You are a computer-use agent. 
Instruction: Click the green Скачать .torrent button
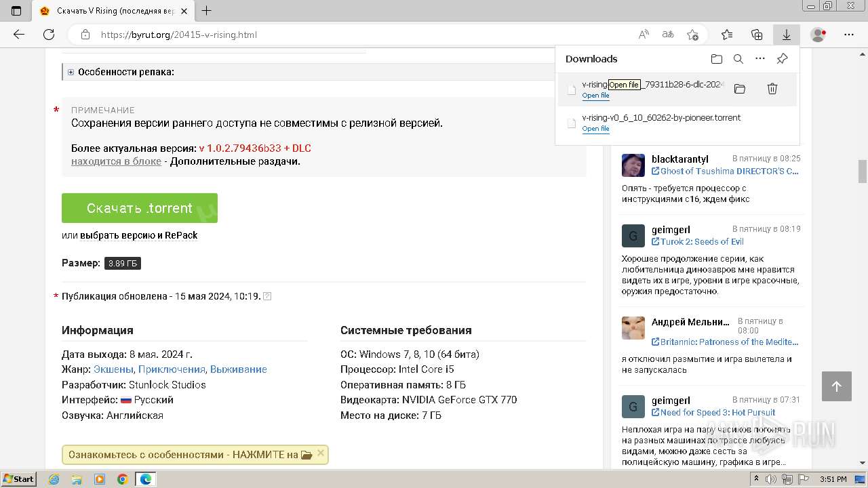140,208
